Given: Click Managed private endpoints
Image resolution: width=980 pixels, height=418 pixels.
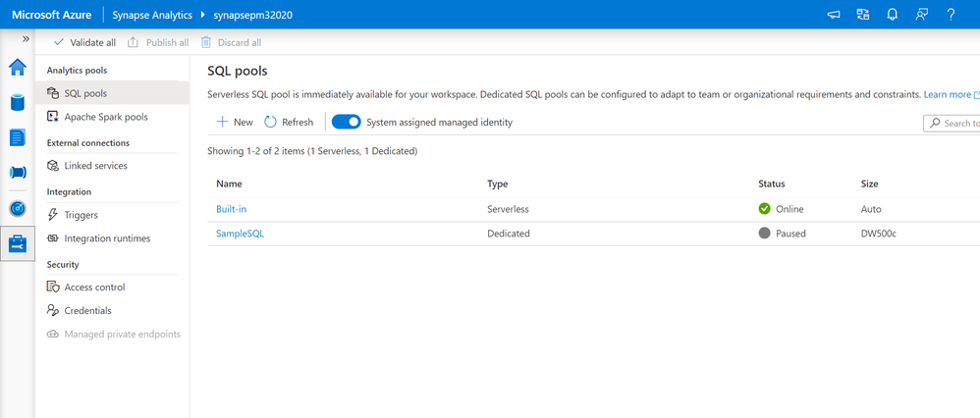Looking at the screenshot, I should (x=112, y=335).
